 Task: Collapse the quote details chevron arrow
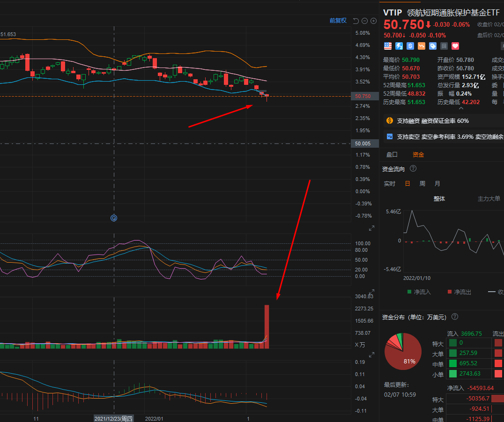point(461,108)
